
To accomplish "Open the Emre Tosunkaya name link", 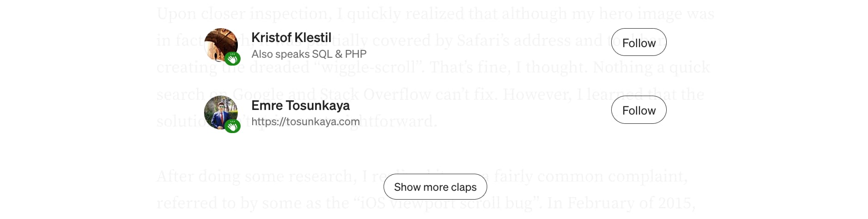I will (300, 105).
